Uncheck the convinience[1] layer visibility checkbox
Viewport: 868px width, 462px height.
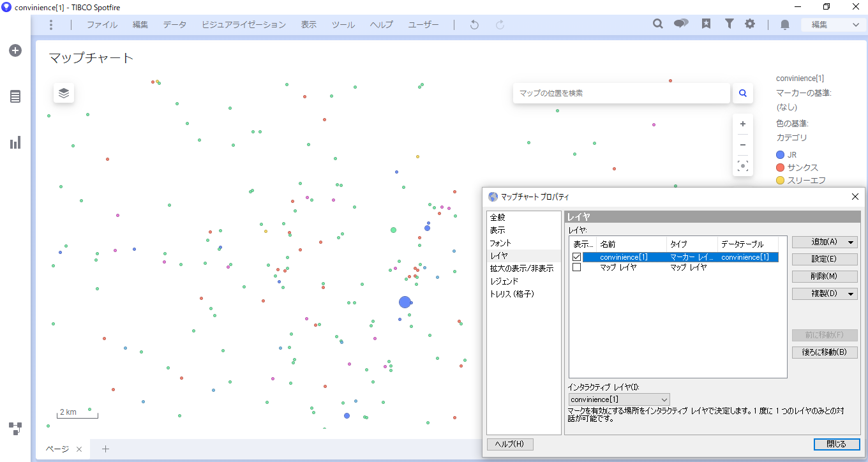click(x=577, y=257)
